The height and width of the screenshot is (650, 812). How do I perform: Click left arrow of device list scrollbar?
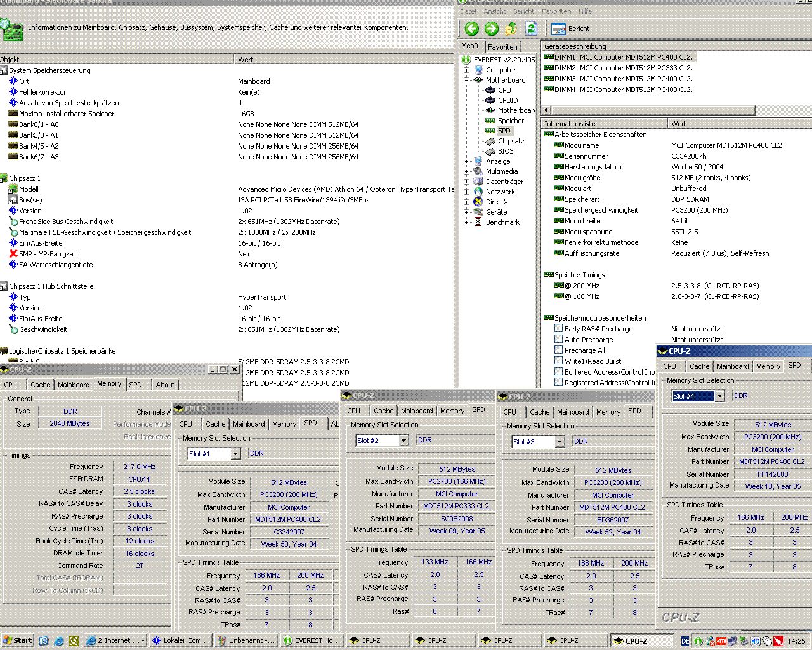(546, 110)
